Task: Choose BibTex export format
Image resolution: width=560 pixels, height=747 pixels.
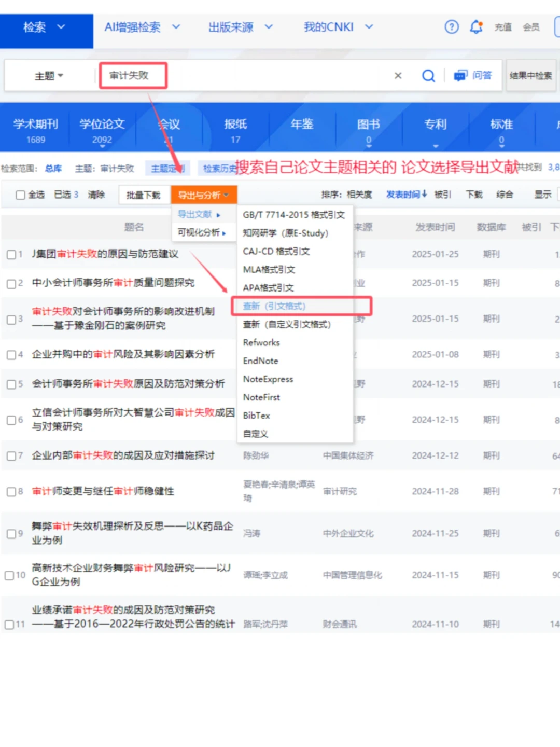Action: pyautogui.click(x=257, y=416)
